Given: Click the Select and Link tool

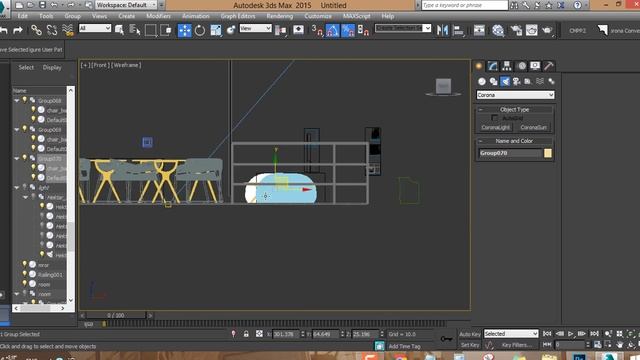Looking at the screenshot, I should 36,30.
